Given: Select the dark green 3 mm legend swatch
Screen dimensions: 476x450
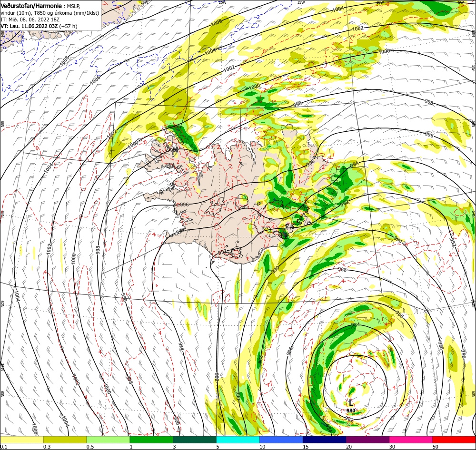Looking at the screenshot, I should [x=195, y=440].
